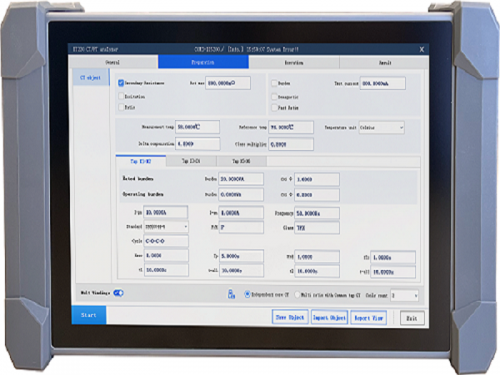Click the Frequency input field
This screenshot has width=500, height=375.
coord(317,213)
